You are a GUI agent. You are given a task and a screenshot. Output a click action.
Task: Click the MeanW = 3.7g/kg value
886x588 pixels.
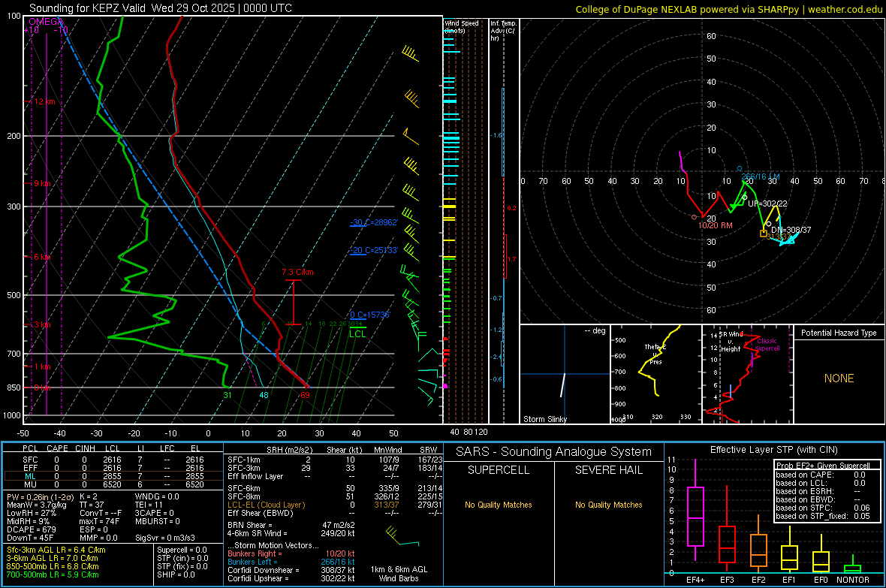click(x=36, y=505)
